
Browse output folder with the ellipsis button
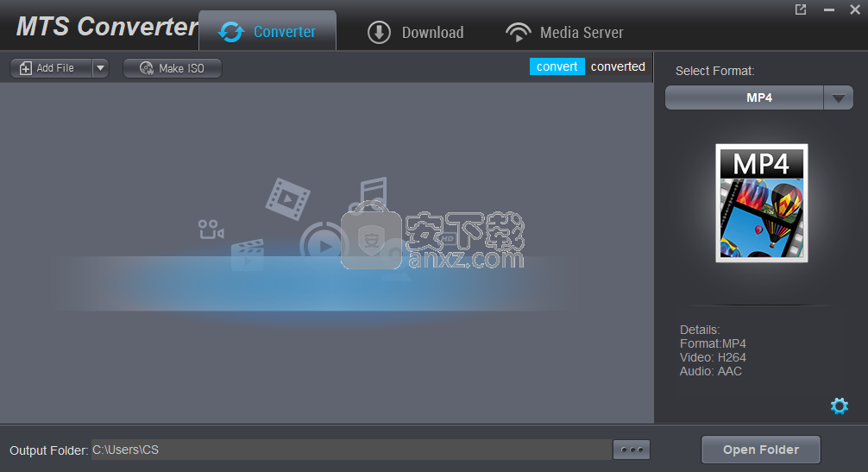[x=632, y=450]
